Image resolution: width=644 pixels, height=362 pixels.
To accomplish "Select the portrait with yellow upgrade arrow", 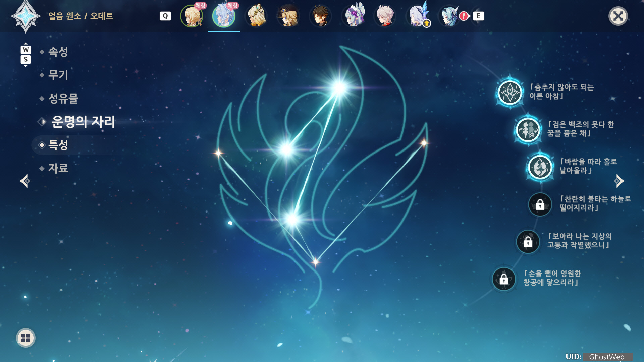I will (x=417, y=16).
